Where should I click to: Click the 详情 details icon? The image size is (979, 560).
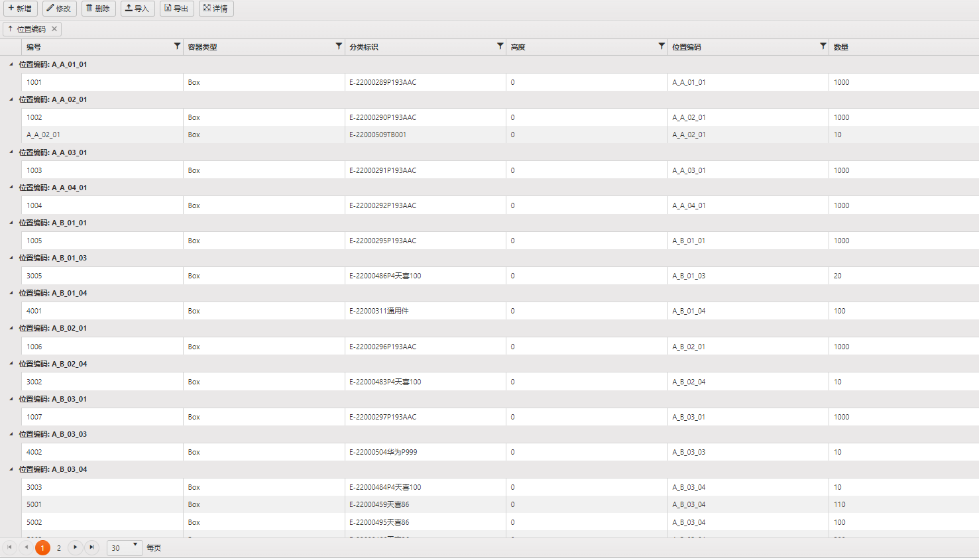206,9
